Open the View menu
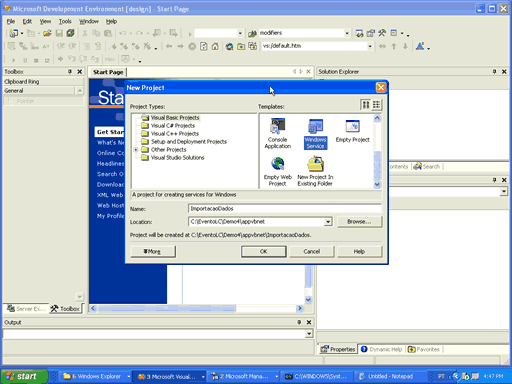This screenshot has width=512, height=384. point(45,21)
